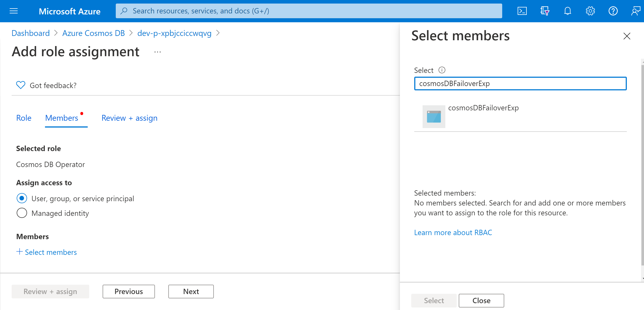Select cosmosDBFailoverExp from search results

pyautogui.click(x=484, y=116)
